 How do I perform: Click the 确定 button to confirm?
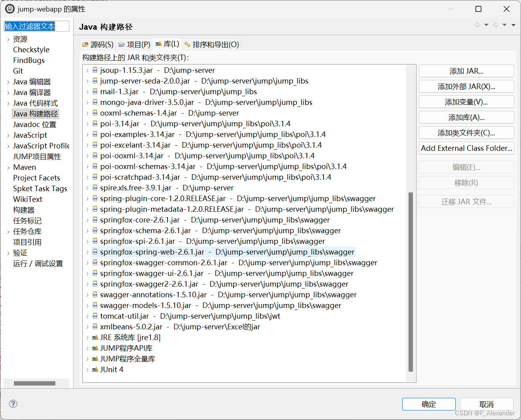pyautogui.click(x=429, y=404)
